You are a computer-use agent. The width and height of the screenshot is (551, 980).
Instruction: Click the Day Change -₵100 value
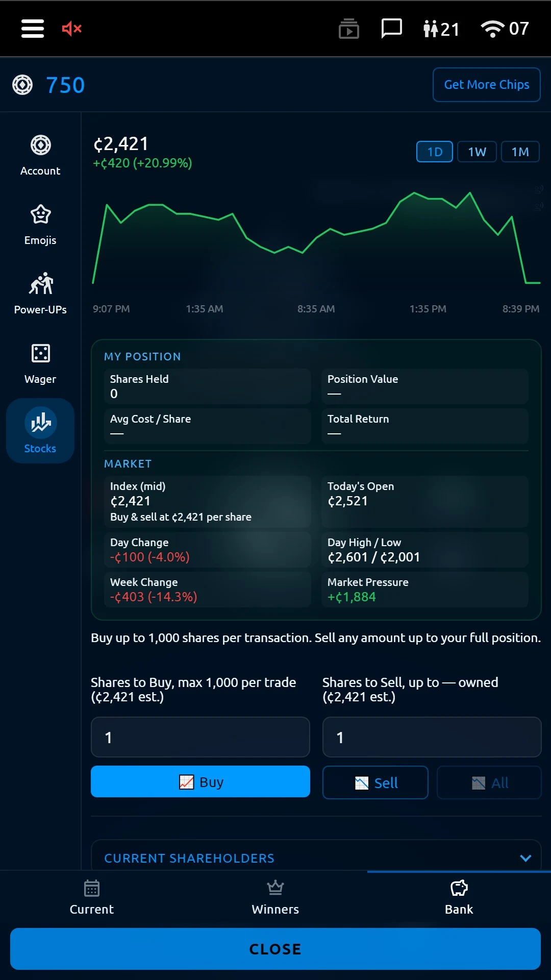[150, 557]
